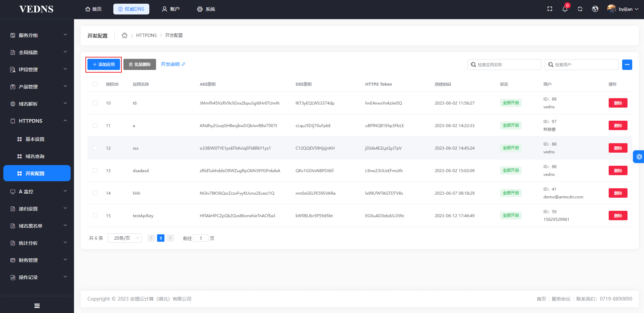Click the IP段管理 sidebar icon
The height and width of the screenshot is (313, 644).
[x=13, y=70]
